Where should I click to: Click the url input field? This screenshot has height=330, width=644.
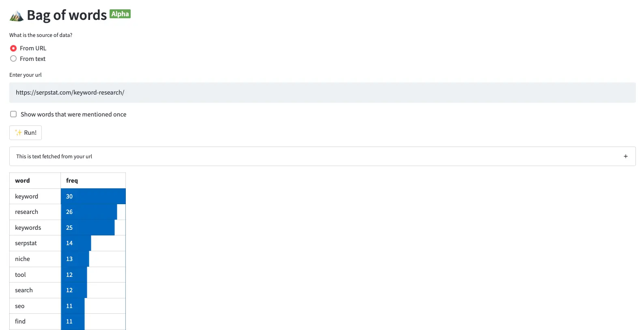(x=322, y=93)
